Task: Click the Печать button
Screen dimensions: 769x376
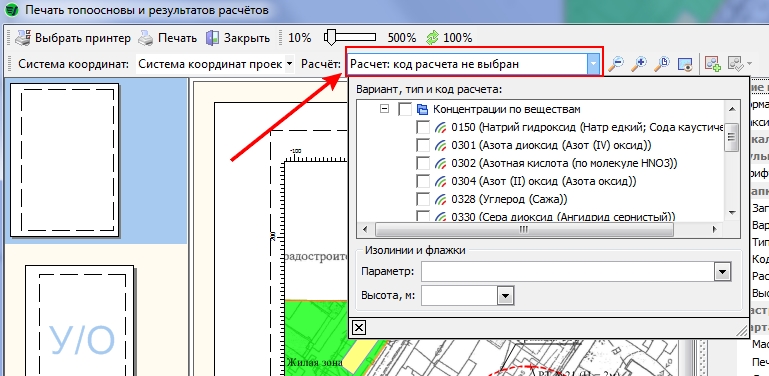Action: pyautogui.click(x=167, y=38)
